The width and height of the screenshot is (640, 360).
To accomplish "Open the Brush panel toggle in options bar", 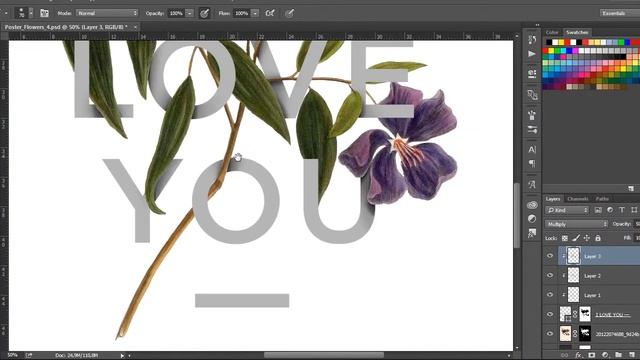I will point(44,13).
